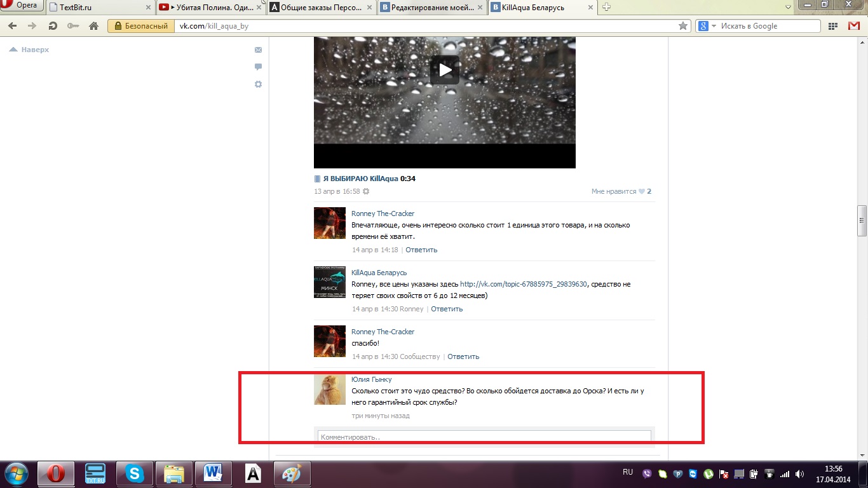The width and height of the screenshot is (868, 488).
Task: Reload the current page
Action: tap(53, 26)
